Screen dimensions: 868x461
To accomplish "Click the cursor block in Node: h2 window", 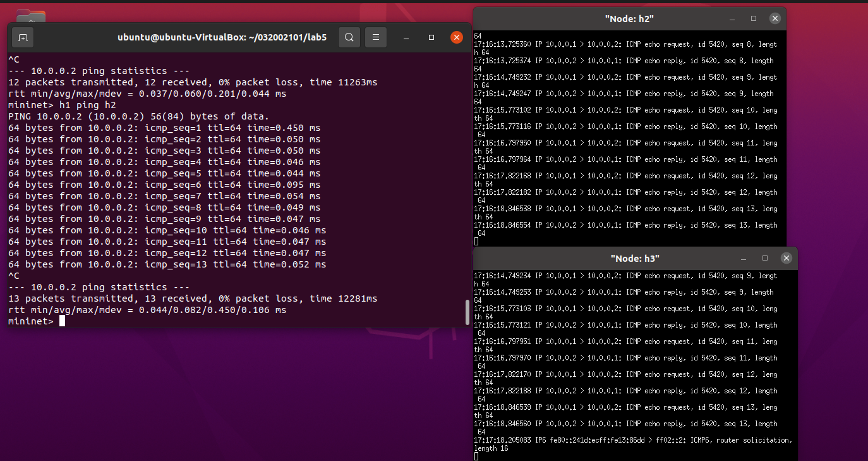I will pyautogui.click(x=476, y=242).
